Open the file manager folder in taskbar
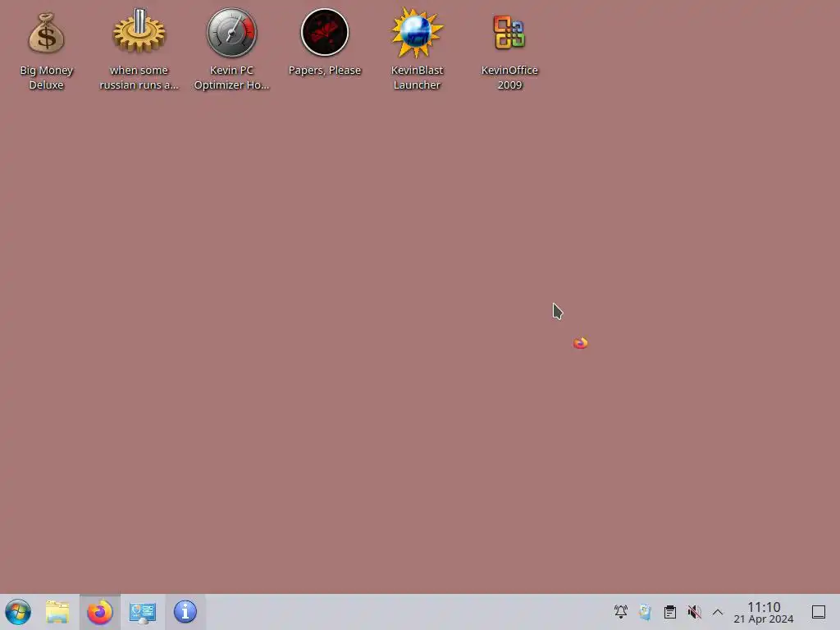840x630 pixels. click(x=57, y=612)
